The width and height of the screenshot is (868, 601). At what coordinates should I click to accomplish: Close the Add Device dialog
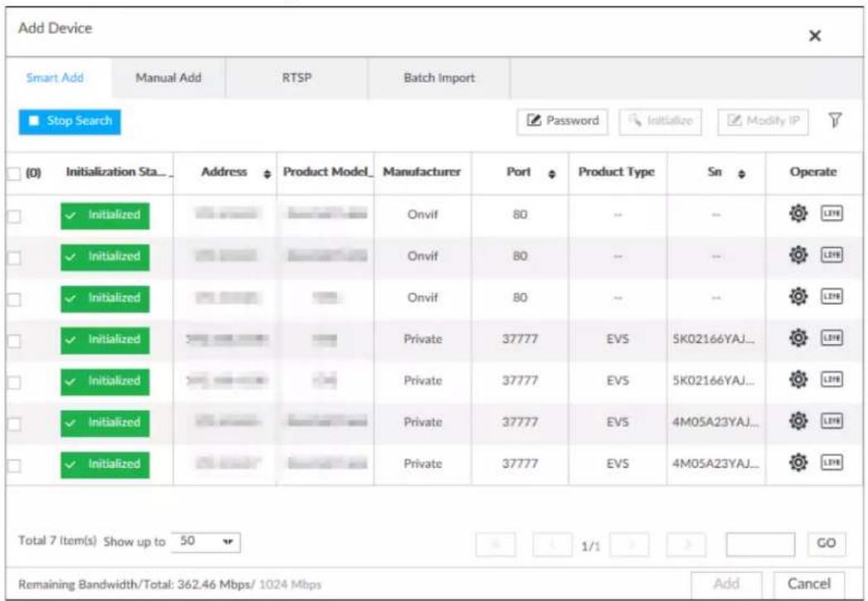[814, 36]
